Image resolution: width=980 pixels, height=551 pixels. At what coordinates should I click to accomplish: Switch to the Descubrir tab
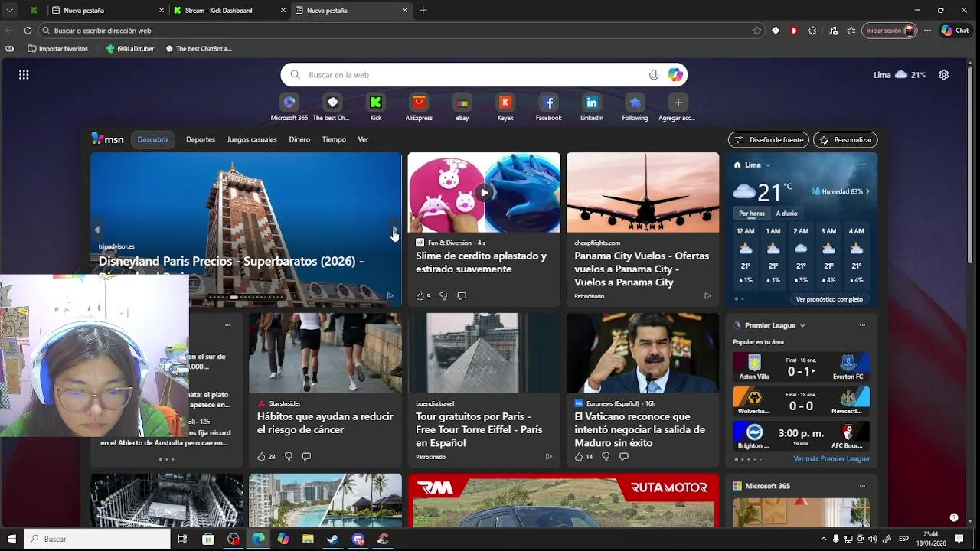[153, 139]
